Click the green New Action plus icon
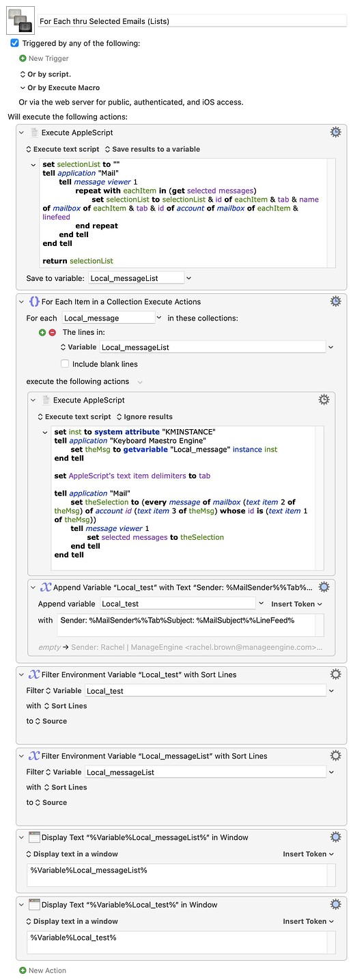This screenshot has height=980, width=353. (x=23, y=970)
